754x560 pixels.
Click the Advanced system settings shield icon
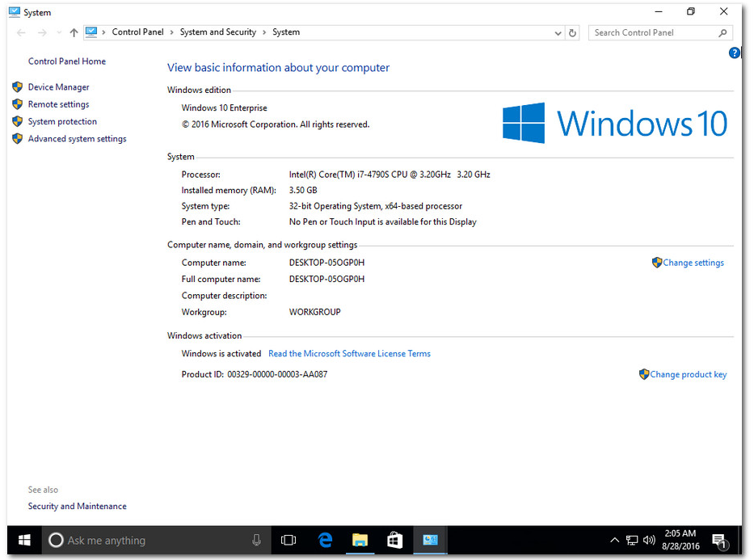coord(18,139)
